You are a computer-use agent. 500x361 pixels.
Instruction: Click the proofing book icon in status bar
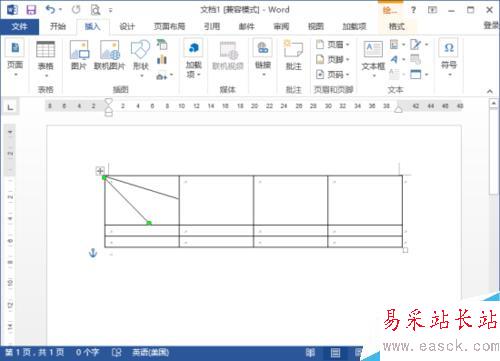(116, 352)
